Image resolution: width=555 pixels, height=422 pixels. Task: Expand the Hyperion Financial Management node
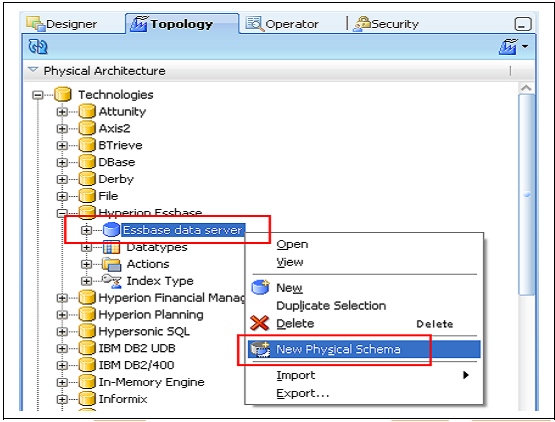pyautogui.click(x=62, y=298)
